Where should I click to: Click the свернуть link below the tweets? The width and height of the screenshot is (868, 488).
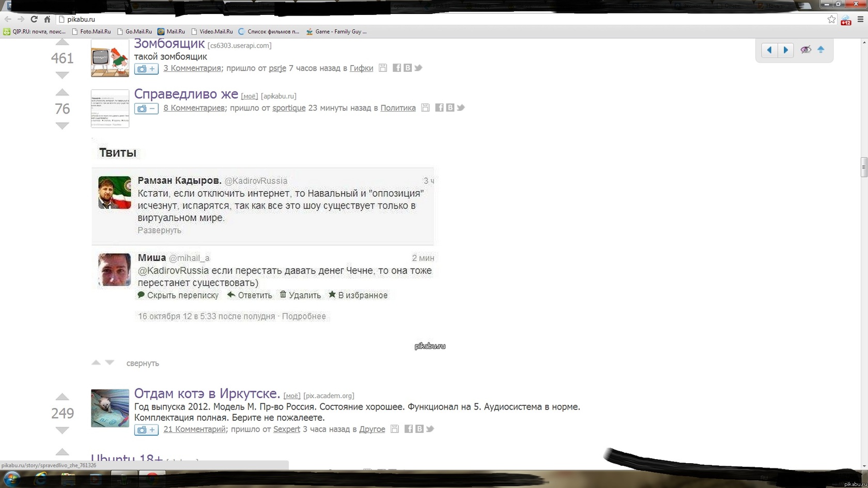click(143, 364)
